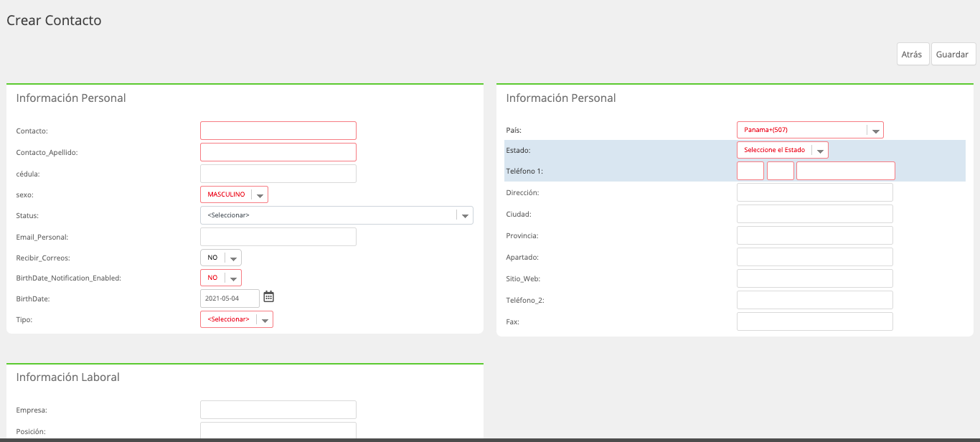
Task: Click the Teléfono 1: label text
Action: tap(524, 171)
